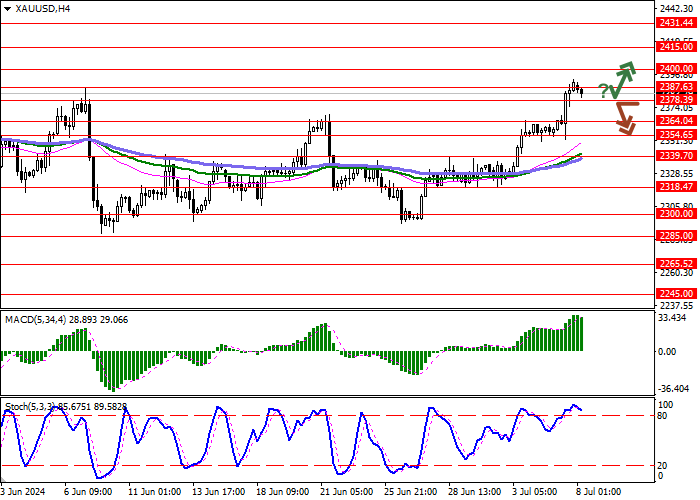Select the 2300.00 price level label
The image size is (700, 500).
(676, 214)
